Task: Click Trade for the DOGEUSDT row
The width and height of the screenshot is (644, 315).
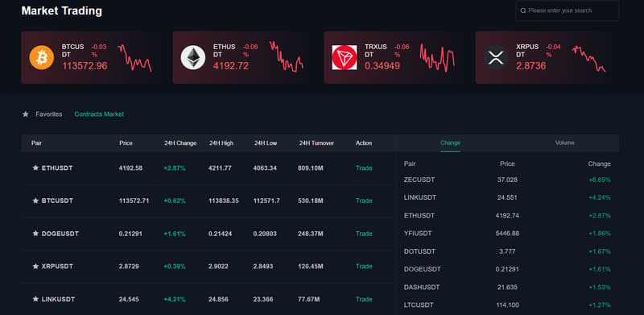Action: click(x=364, y=234)
